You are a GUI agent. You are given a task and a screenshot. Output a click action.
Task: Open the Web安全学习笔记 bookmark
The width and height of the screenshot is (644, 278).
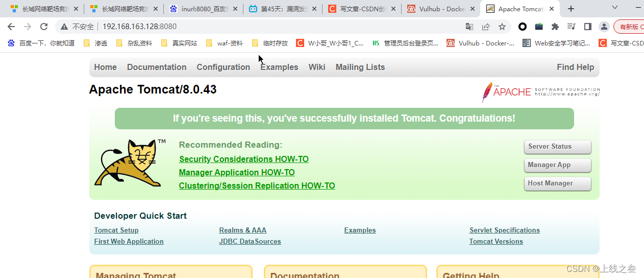pyautogui.click(x=557, y=43)
